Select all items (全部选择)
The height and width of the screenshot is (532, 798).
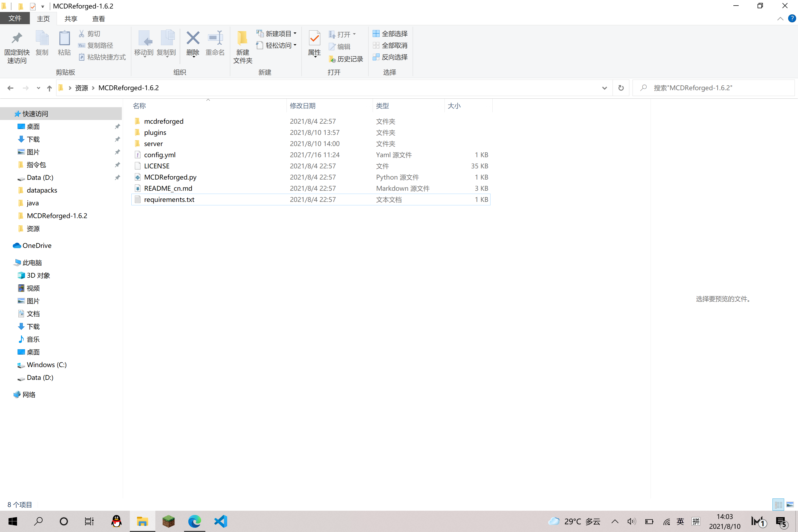click(390, 34)
